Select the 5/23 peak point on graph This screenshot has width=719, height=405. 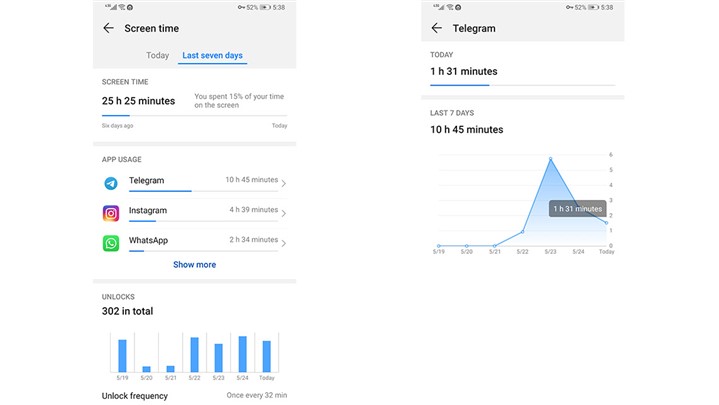tap(550, 158)
